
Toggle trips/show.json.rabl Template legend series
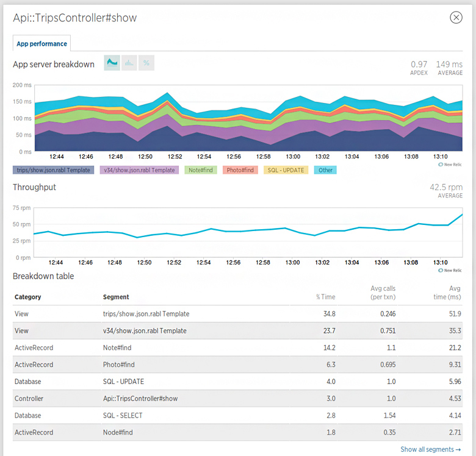(54, 170)
